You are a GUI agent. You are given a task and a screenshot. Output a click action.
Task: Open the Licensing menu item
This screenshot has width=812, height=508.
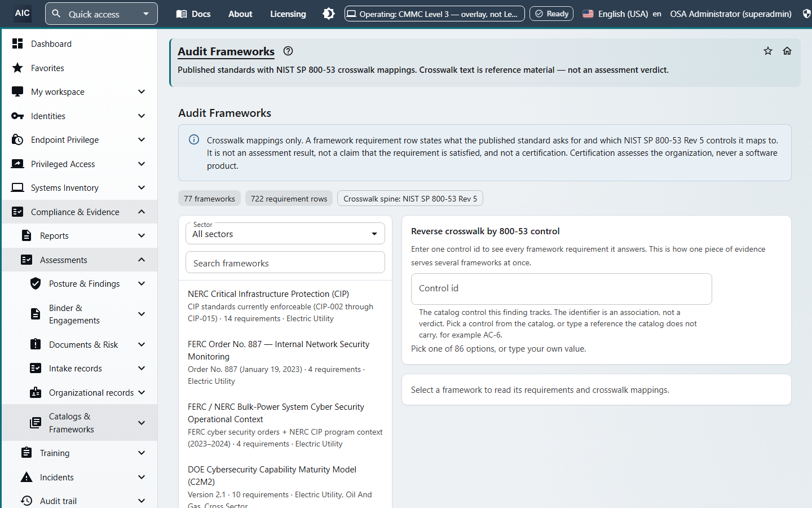click(288, 14)
